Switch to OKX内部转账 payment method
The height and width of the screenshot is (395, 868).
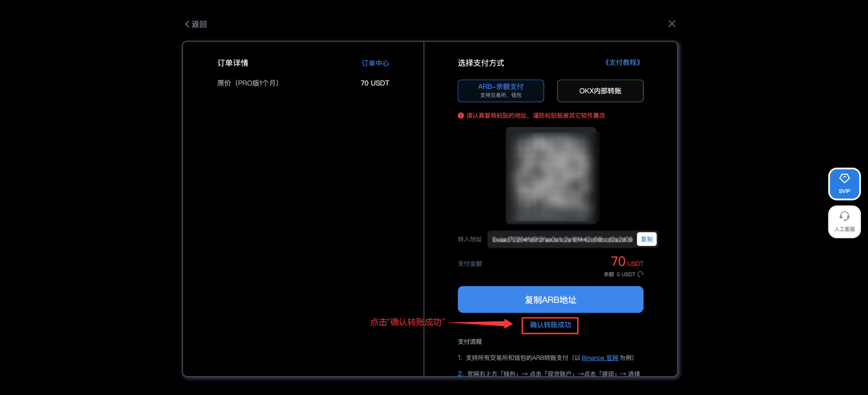[600, 91]
